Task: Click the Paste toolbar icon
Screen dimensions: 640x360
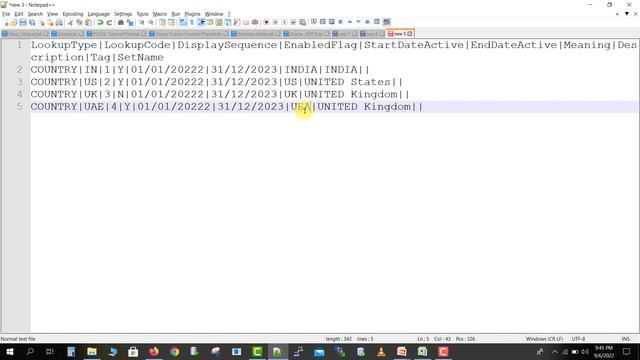Action: 88,22
